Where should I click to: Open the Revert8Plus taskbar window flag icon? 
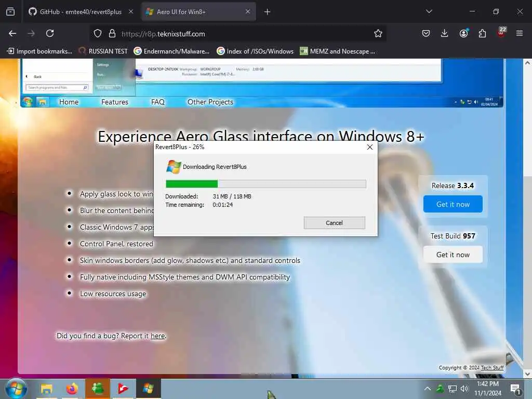(x=148, y=389)
